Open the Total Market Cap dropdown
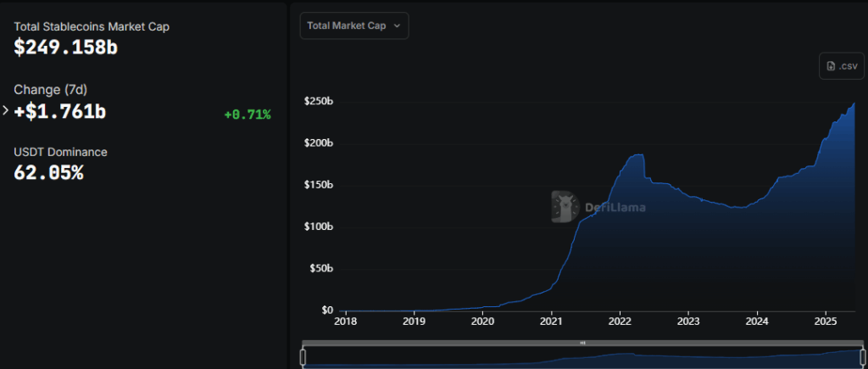 (354, 25)
